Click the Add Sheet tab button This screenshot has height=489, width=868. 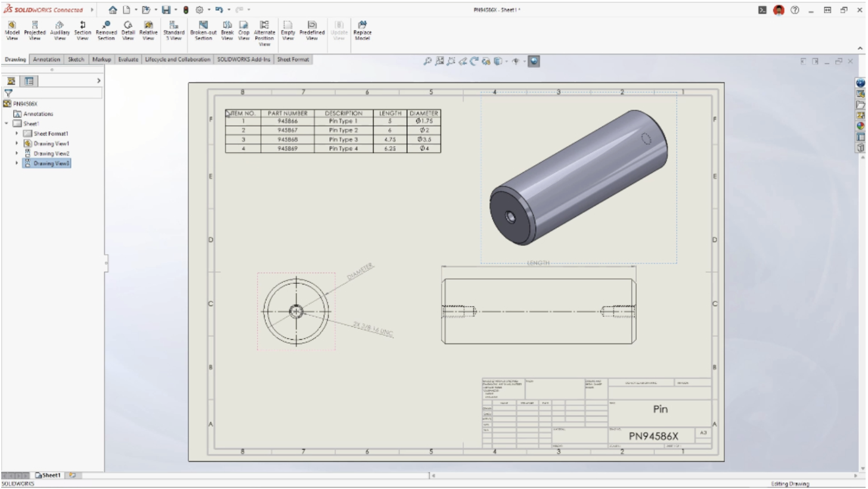(x=74, y=475)
